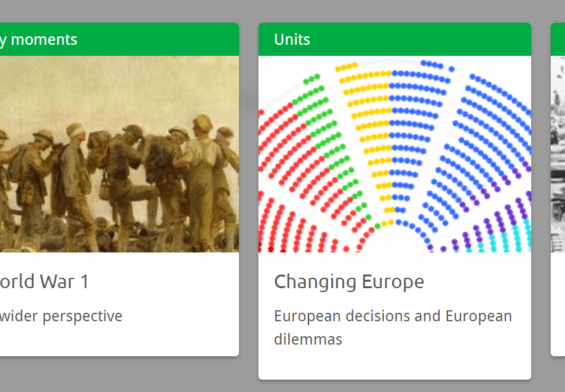The height and width of the screenshot is (392, 565).
Task: Open the "Changing Europe" title link
Action: coord(349,282)
